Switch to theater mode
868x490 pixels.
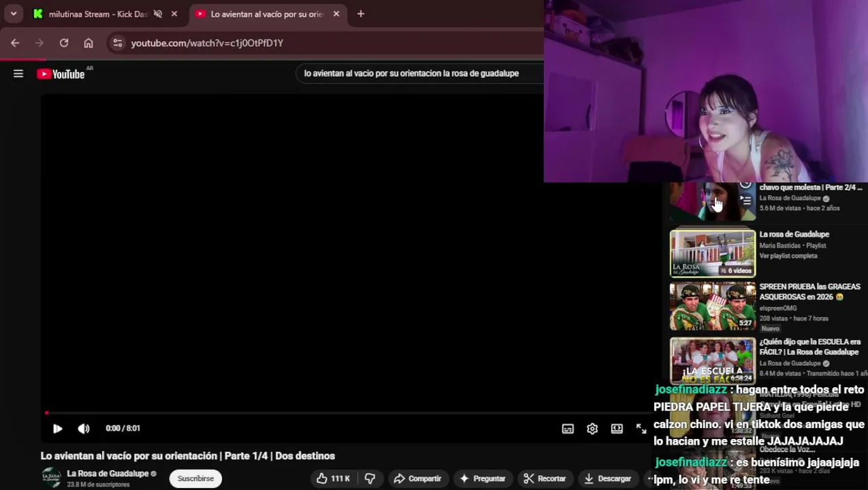(617, 429)
